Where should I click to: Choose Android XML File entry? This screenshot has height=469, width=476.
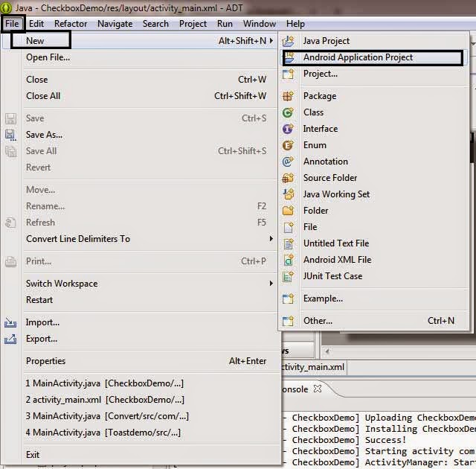[373, 260]
